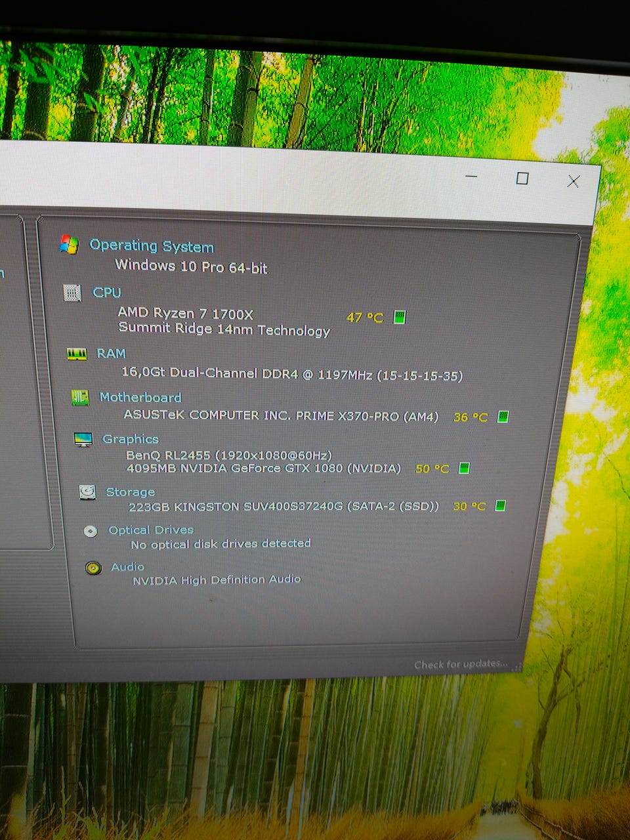Select the 16,0Gt Dual-Channel DDR4 line
This screenshot has width=630, height=840.
[292, 374]
